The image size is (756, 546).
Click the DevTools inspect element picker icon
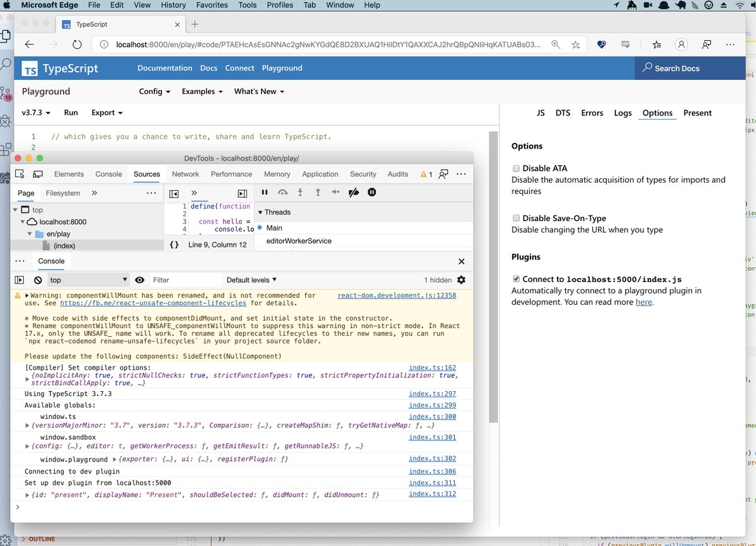20,174
